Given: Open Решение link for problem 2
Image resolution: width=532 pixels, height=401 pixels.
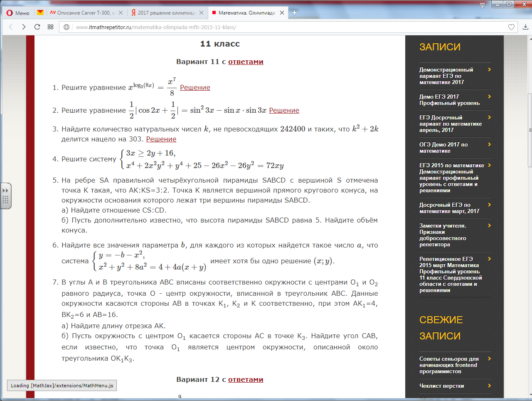Looking at the screenshot, I should pos(284,110).
